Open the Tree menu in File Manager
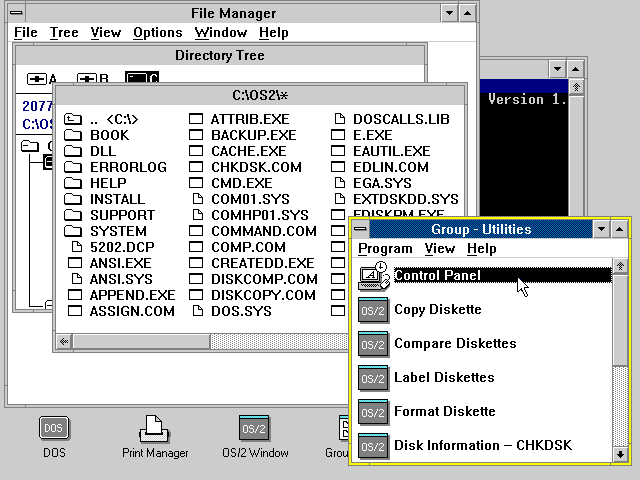Image resolution: width=640 pixels, height=480 pixels. 63,32
